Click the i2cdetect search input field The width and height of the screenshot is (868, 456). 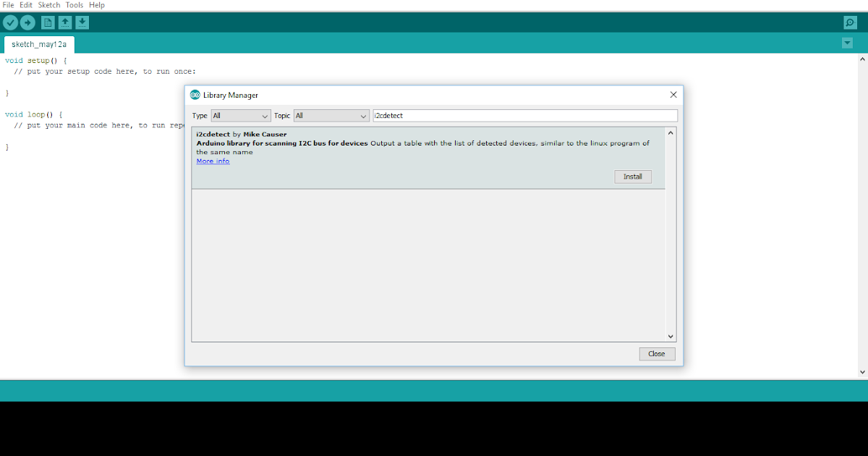coord(524,115)
